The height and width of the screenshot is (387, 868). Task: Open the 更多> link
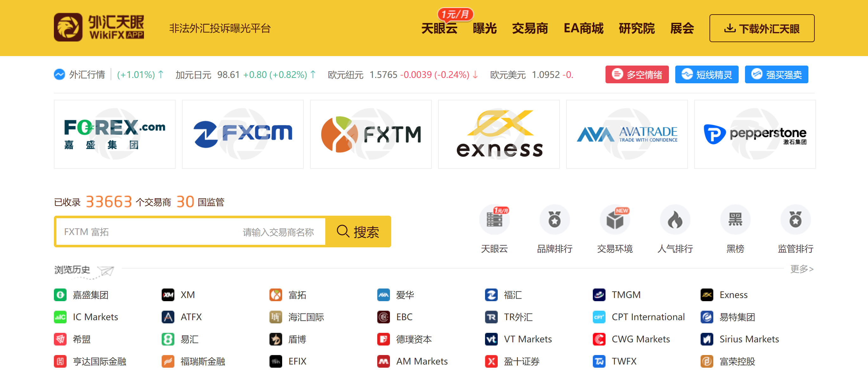click(x=802, y=269)
